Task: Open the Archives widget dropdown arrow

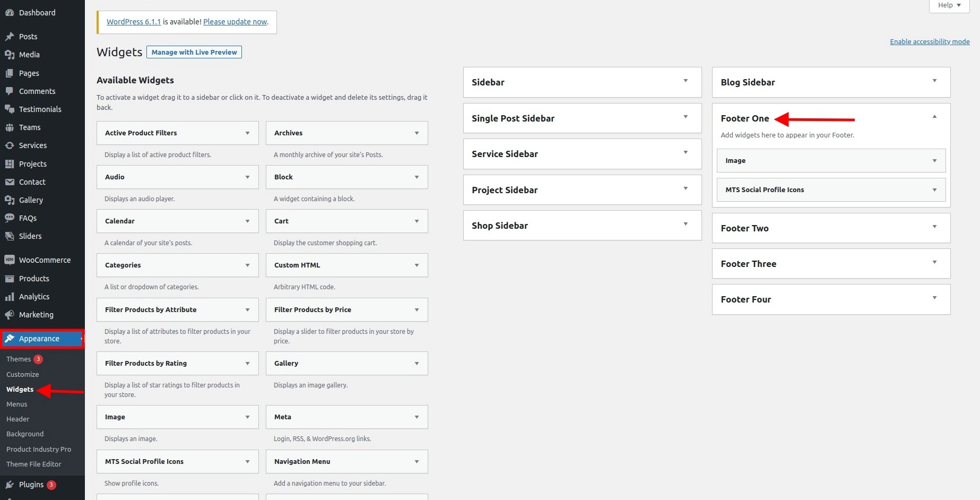Action: (417, 133)
